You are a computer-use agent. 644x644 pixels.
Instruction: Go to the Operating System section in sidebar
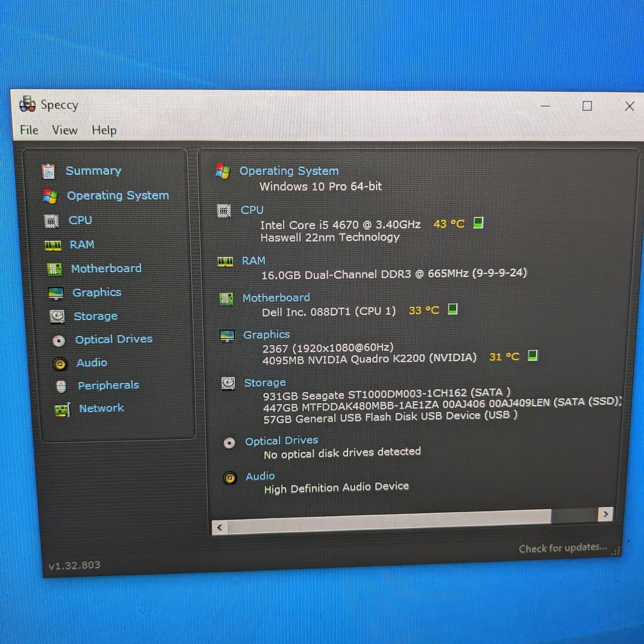click(118, 196)
